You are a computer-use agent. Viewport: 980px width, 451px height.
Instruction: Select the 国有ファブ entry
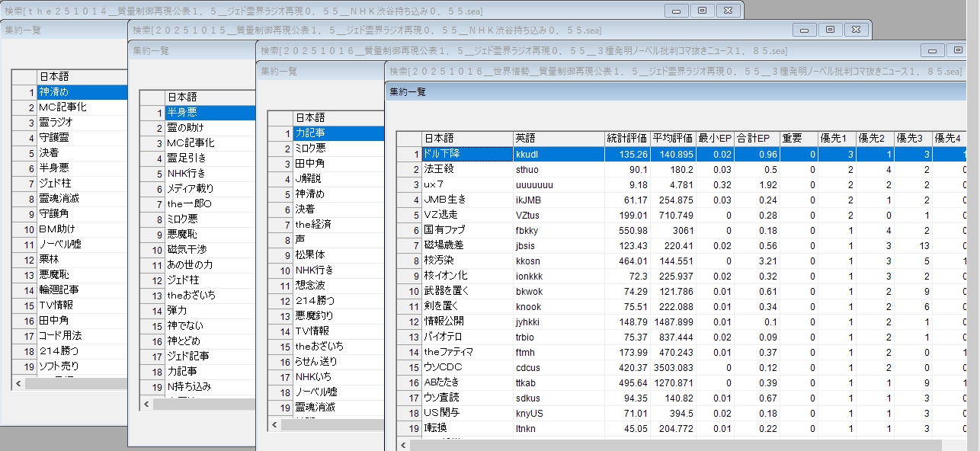[x=466, y=230]
